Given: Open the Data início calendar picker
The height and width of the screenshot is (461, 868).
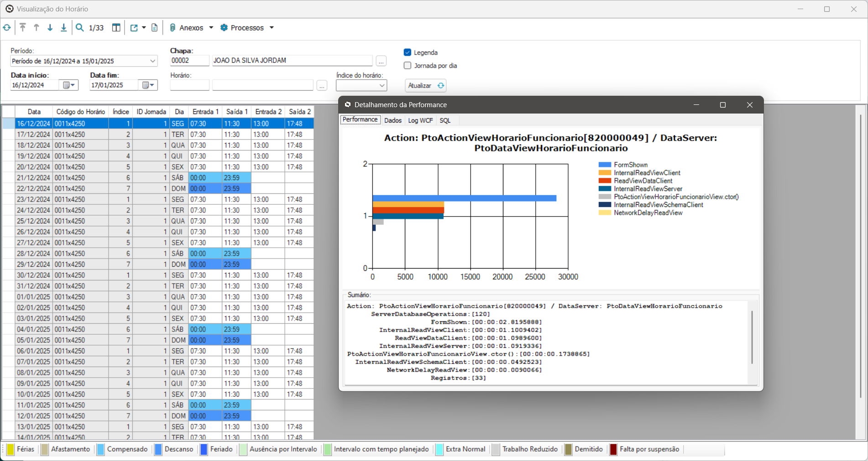Looking at the screenshot, I should [69, 85].
